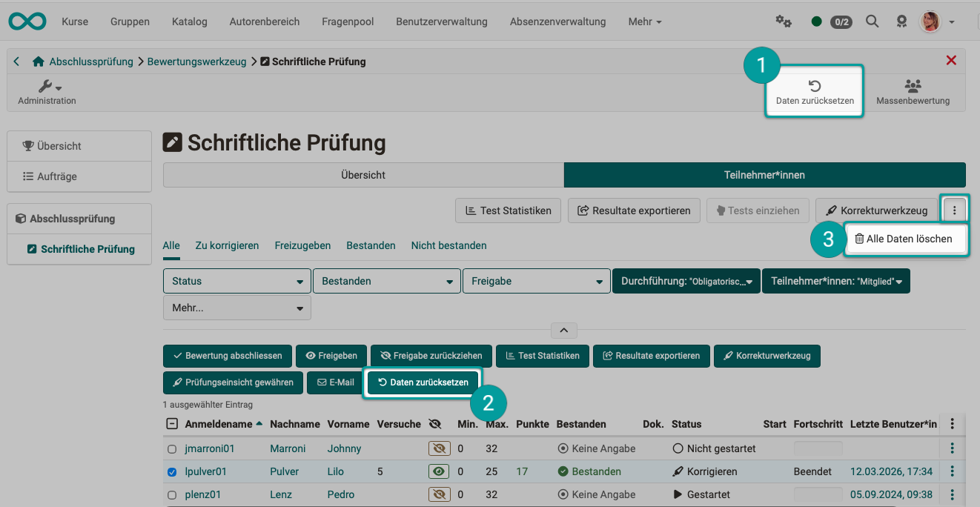Open the Bewertungswerkzeug breadcrumb link
The height and width of the screenshot is (507, 980).
click(x=196, y=62)
